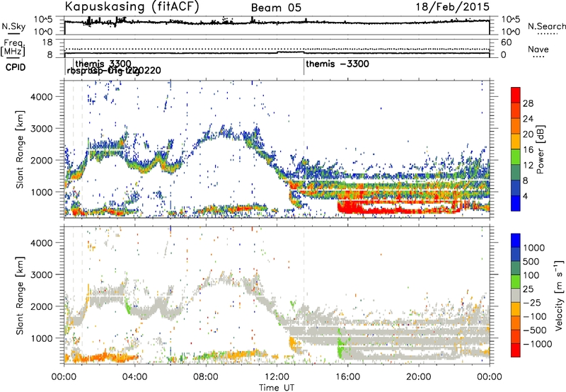
Task: Click the '60' Nave axis tick
Action: pyautogui.click(x=507, y=42)
